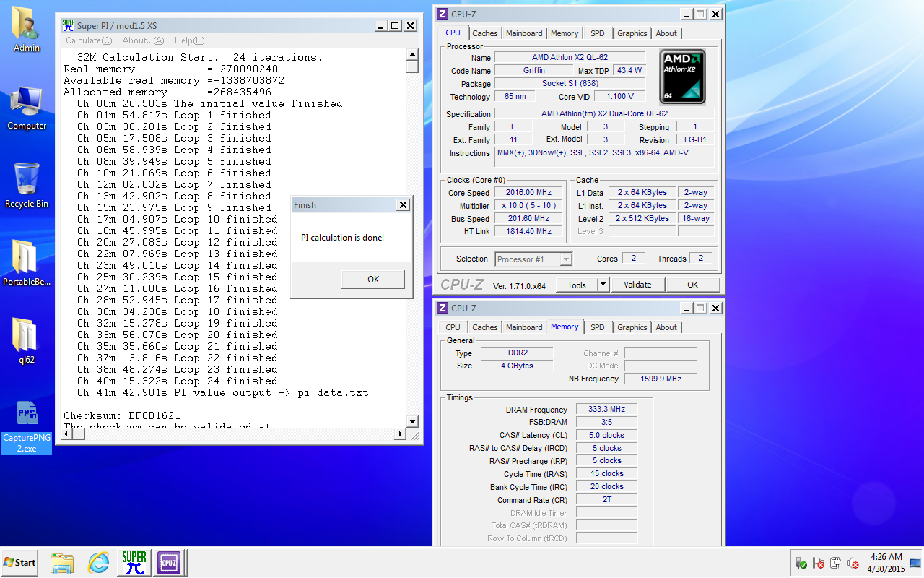Click the processor name AMD Athlon X2 QL-62
924x578 pixels.
coord(570,58)
